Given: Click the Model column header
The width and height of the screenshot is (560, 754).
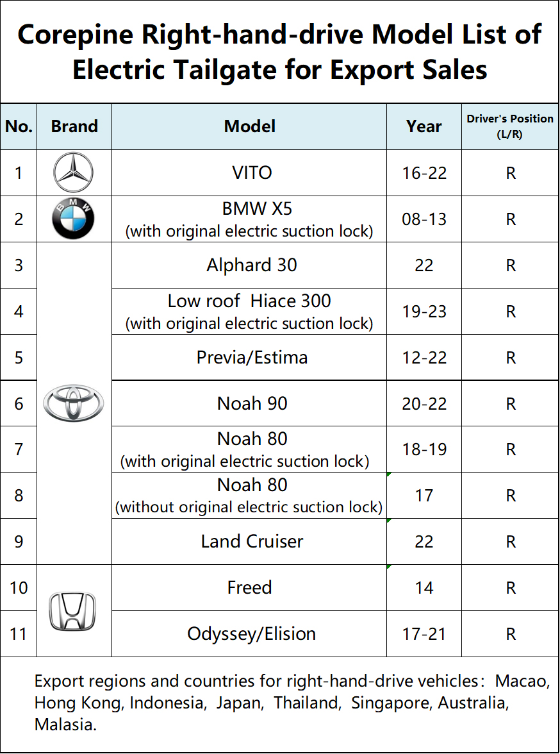Looking at the screenshot, I should [249, 126].
